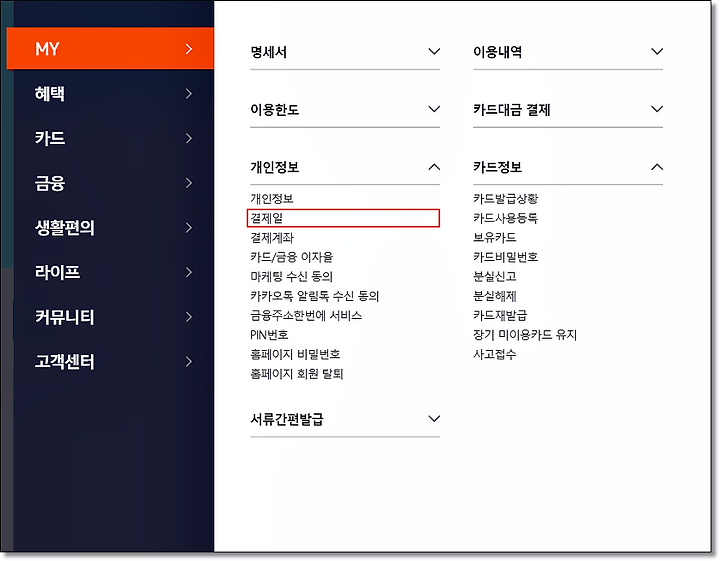This screenshot has height=561, width=720.
Task: Click the 서류간편발급 section heading
Action: [x=287, y=419]
